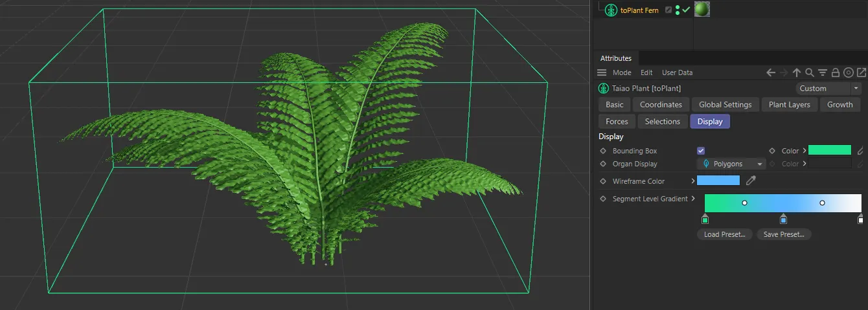Open attributes in new window icon
868x310 pixels.
tap(862, 72)
